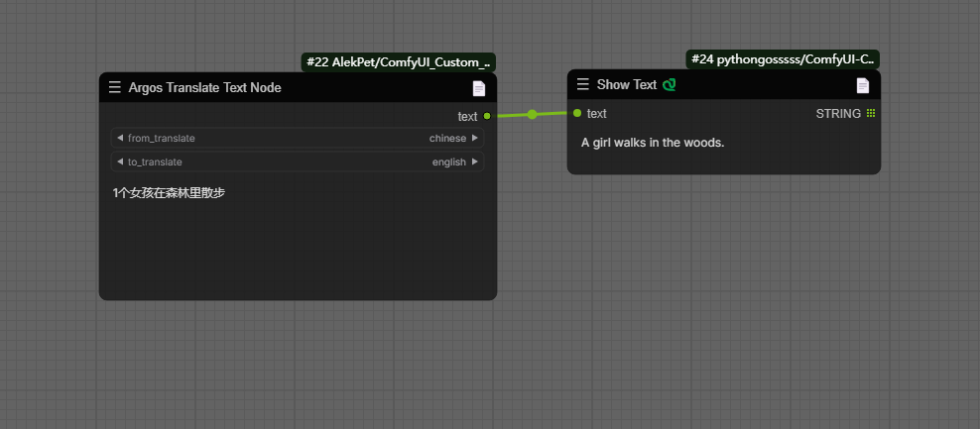Click the green logo icon beside Show Text title
980x429 pixels.
click(x=670, y=85)
